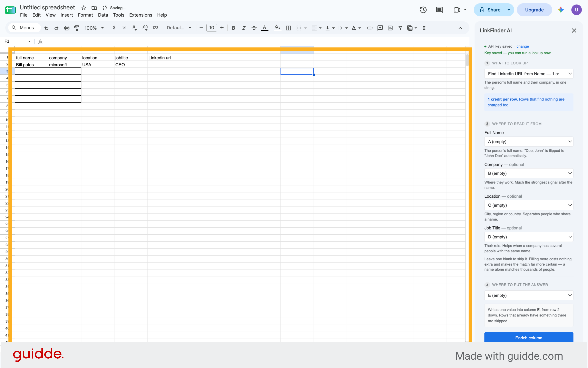Expand the Name Box dropdown arrow
588x368 pixels.
(x=29, y=41)
